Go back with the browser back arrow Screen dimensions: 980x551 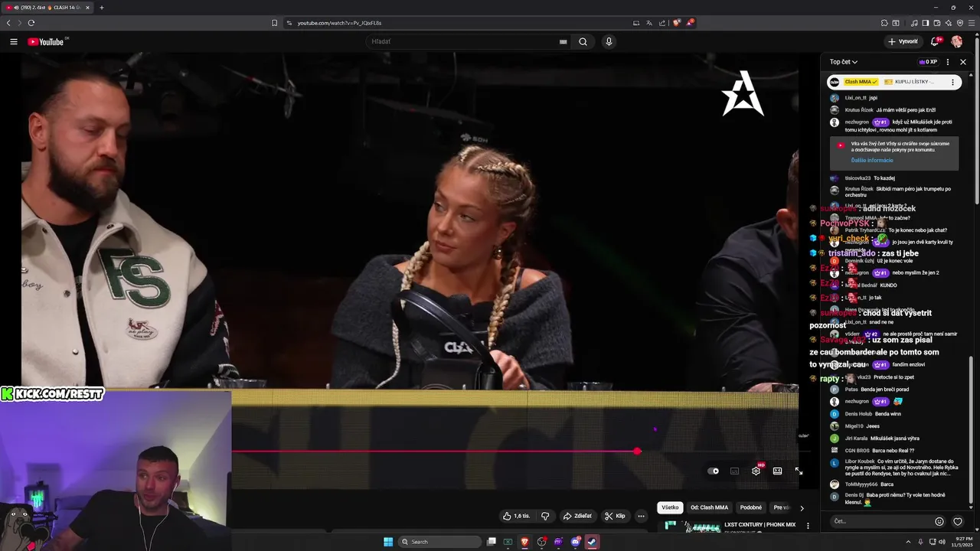pos(8,23)
